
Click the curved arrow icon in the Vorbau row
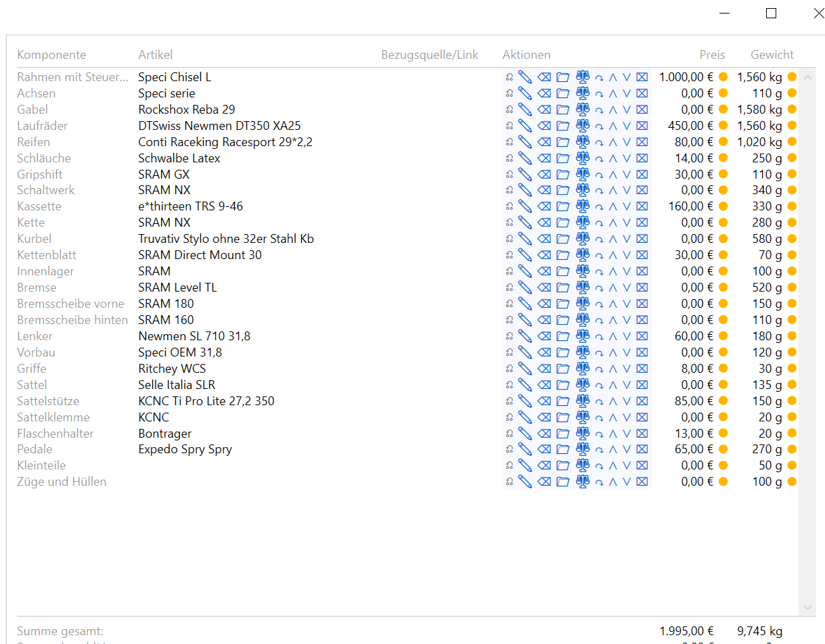tap(599, 352)
